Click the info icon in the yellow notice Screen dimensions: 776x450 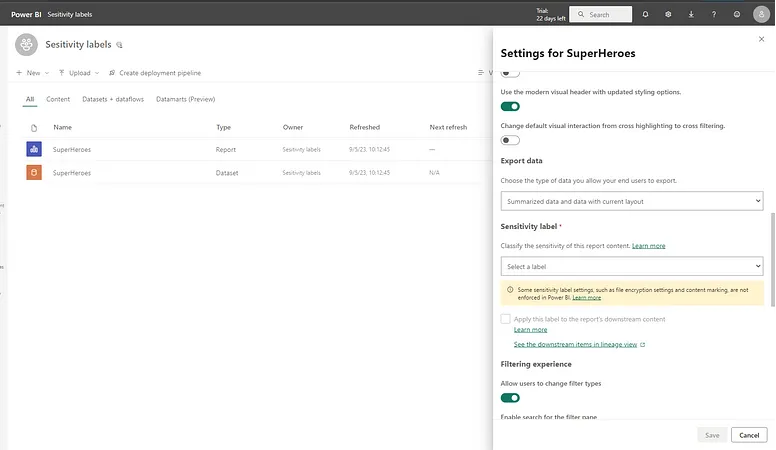pyautogui.click(x=510, y=290)
